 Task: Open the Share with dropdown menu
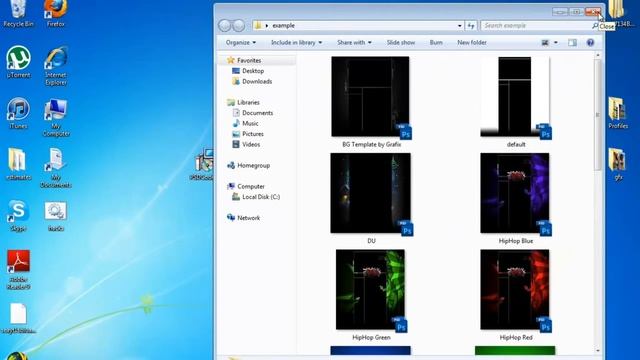(x=354, y=42)
